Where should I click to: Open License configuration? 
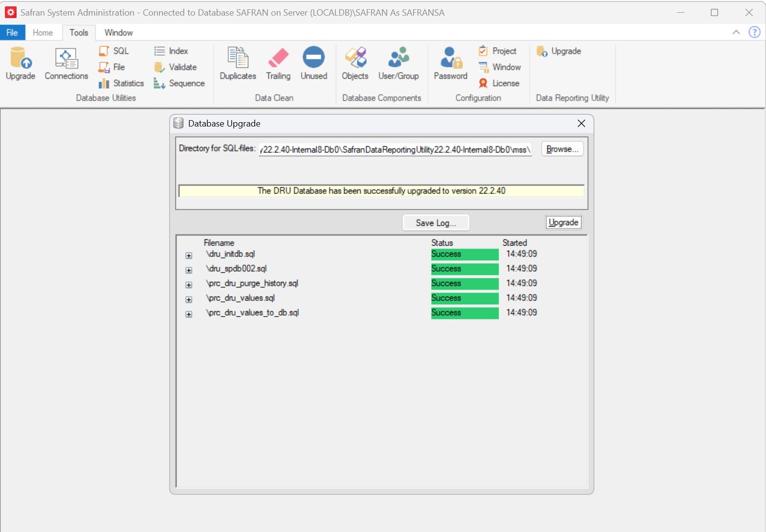coord(499,83)
